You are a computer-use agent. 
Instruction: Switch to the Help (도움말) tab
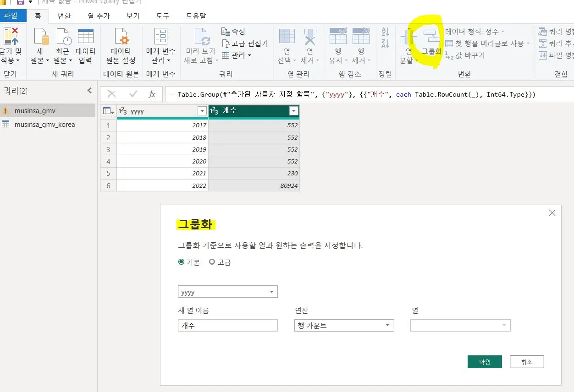pos(196,16)
